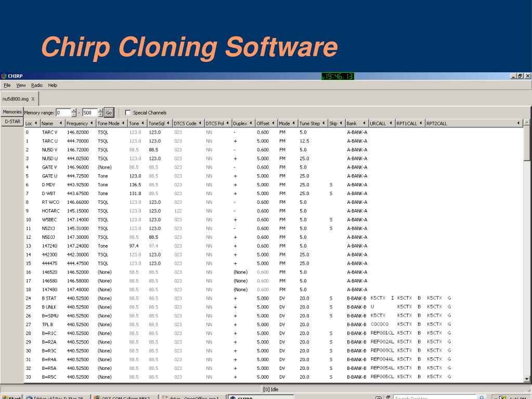The height and width of the screenshot is (399, 532).
Task: Switch to the nu5d800.img file tab
Action: click(19, 99)
